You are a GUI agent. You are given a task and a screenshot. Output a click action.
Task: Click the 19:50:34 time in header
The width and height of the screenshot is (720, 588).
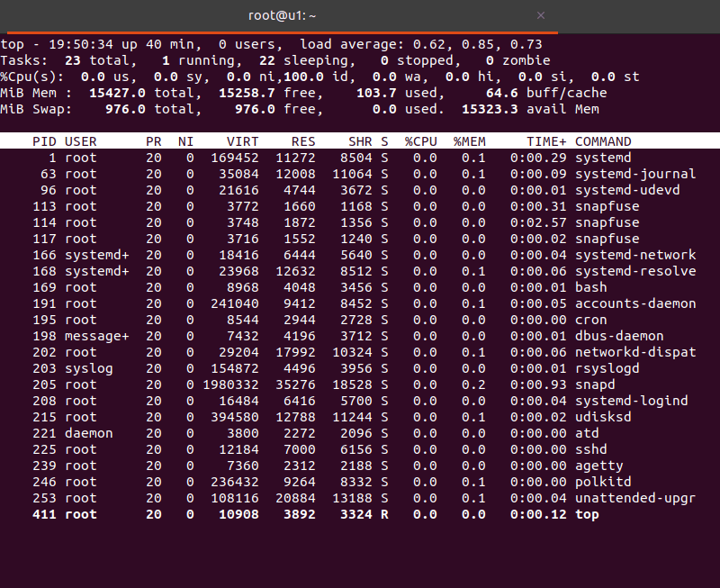81,44
